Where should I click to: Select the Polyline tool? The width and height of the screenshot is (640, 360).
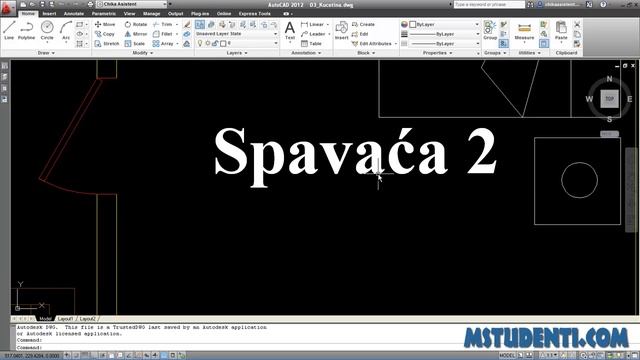point(27,31)
